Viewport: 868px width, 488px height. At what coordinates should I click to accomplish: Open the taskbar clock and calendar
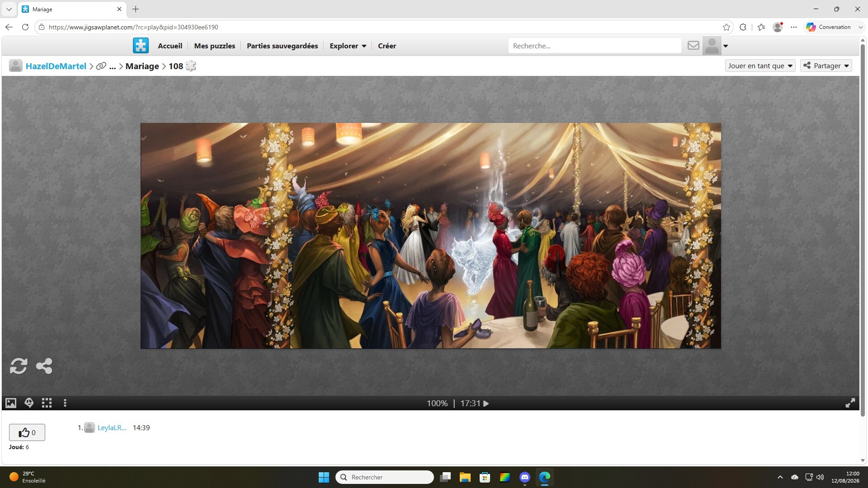(845, 477)
